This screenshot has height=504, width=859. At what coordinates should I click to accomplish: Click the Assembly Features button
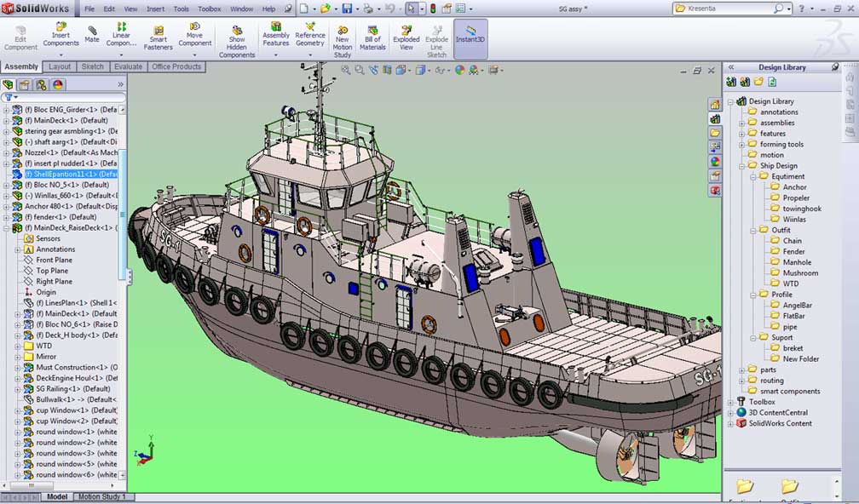pos(275,32)
